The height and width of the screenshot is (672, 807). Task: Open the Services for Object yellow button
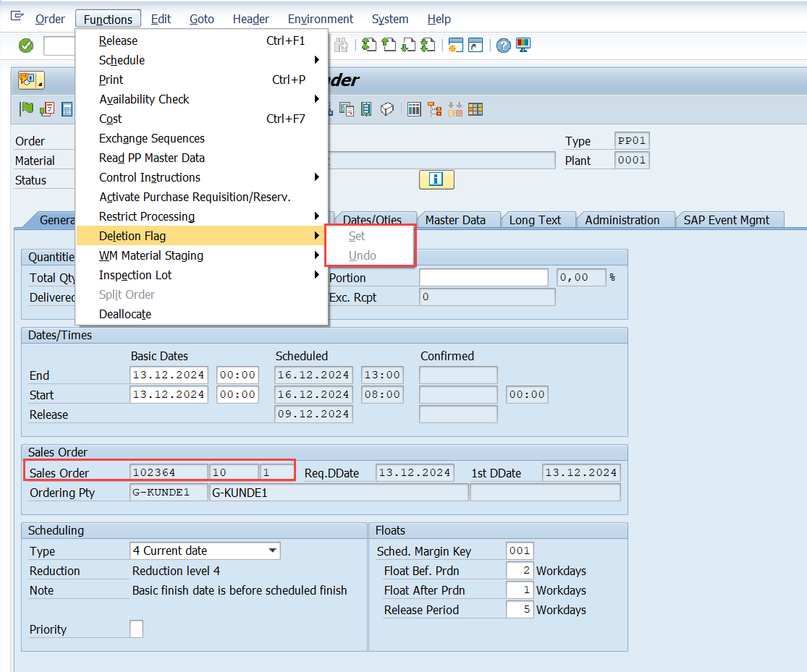pyautogui.click(x=31, y=80)
